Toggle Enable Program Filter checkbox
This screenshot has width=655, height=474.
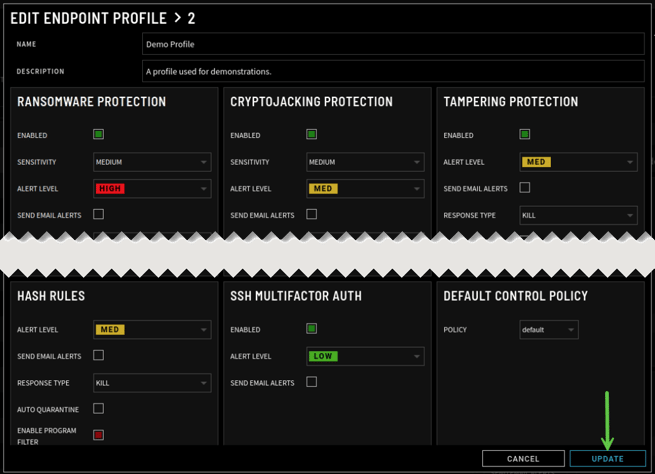[x=99, y=435]
